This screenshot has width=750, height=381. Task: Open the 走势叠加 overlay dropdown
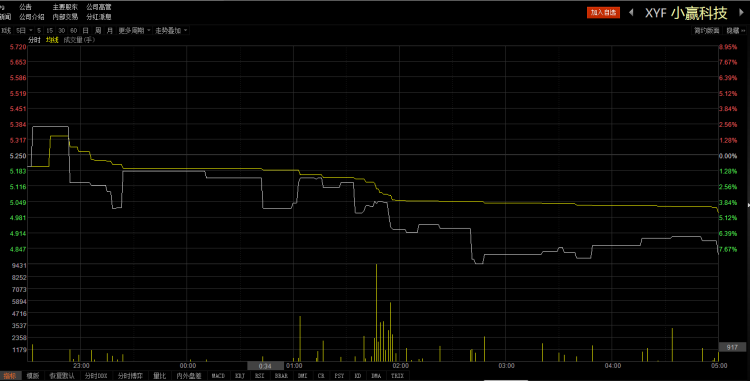171,31
